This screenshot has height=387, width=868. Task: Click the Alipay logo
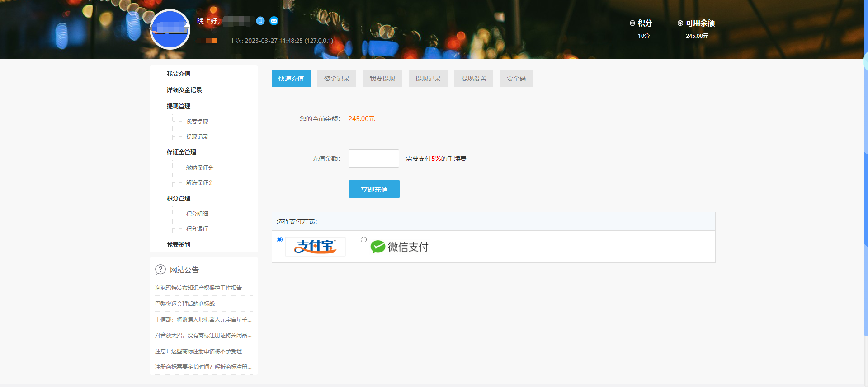[x=315, y=247]
